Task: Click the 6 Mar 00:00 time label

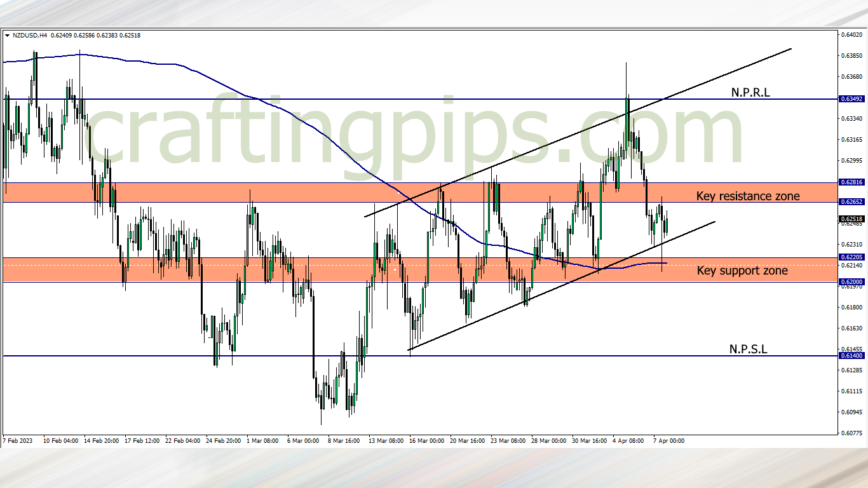Action: coord(303,440)
